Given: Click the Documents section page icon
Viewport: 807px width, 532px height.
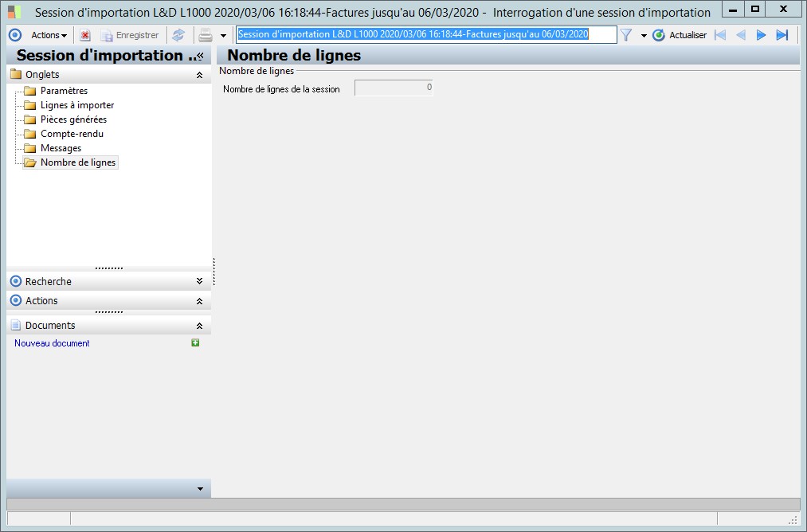Looking at the screenshot, I should point(16,325).
